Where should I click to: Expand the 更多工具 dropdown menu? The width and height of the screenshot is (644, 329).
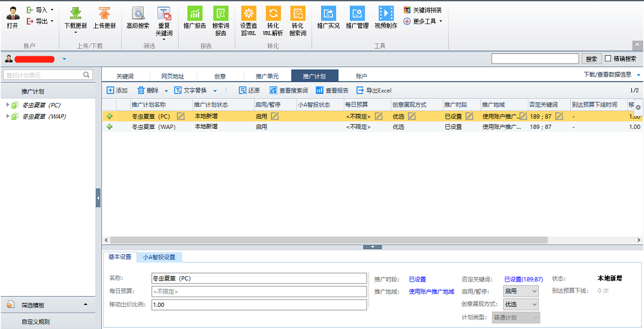point(423,21)
